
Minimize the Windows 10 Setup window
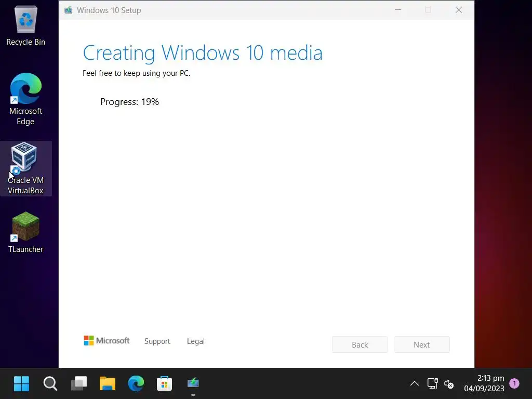click(398, 10)
